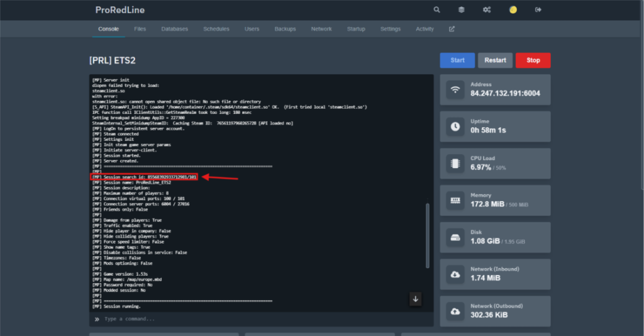Switch to the Network tab

(x=321, y=29)
